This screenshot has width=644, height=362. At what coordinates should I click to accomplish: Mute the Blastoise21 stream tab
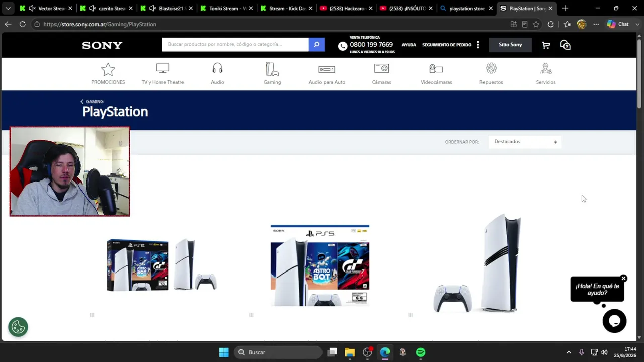152,8
